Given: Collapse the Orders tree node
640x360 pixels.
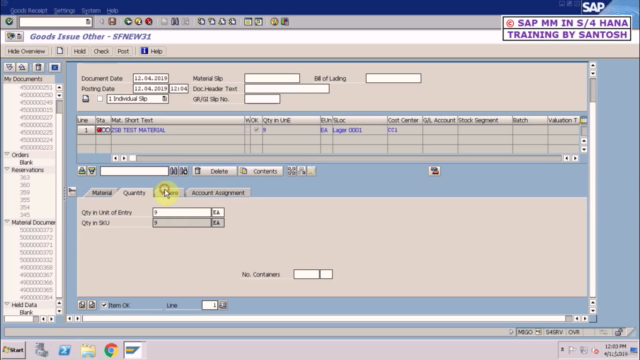Looking at the screenshot, I should 7,155.
